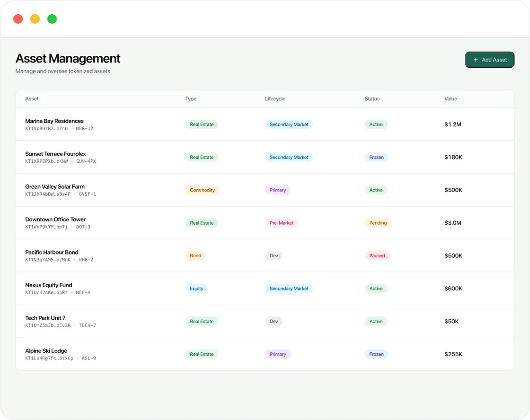Click the KT1QmZ5a3b…pCv3R · TECH-7 address line
Viewport: 530px width, 420px height.
point(61,325)
